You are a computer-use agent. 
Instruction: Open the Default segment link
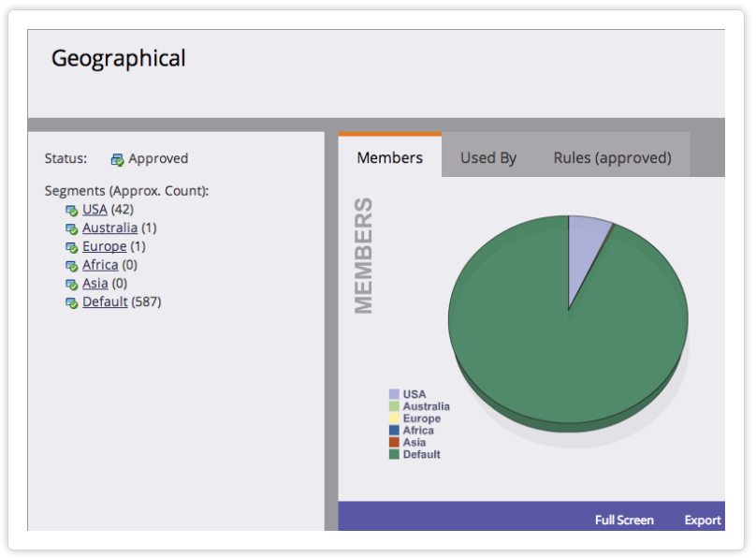(x=105, y=301)
